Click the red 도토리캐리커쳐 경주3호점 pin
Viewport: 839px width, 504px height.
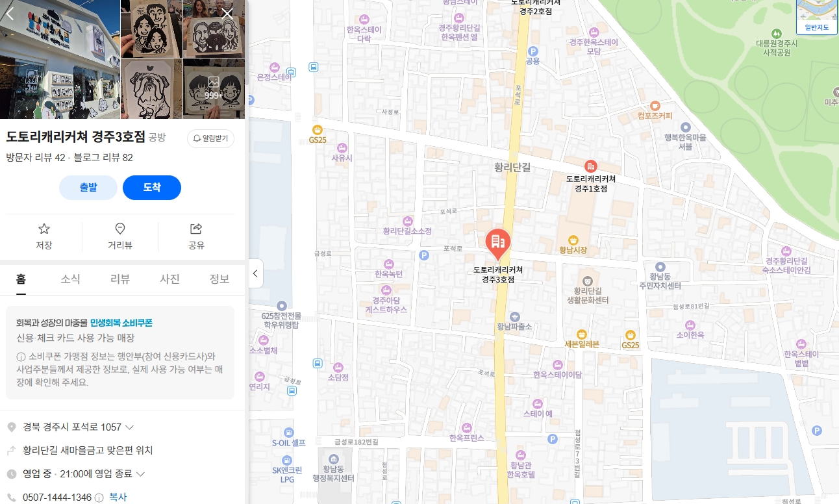pyautogui.click(x=498, y=244)
